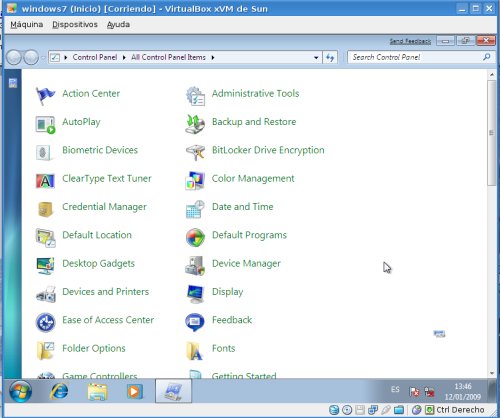Click All Control Panel Items breadcrumb
This screenshot has height=418, width=500.
pos(168,57)
